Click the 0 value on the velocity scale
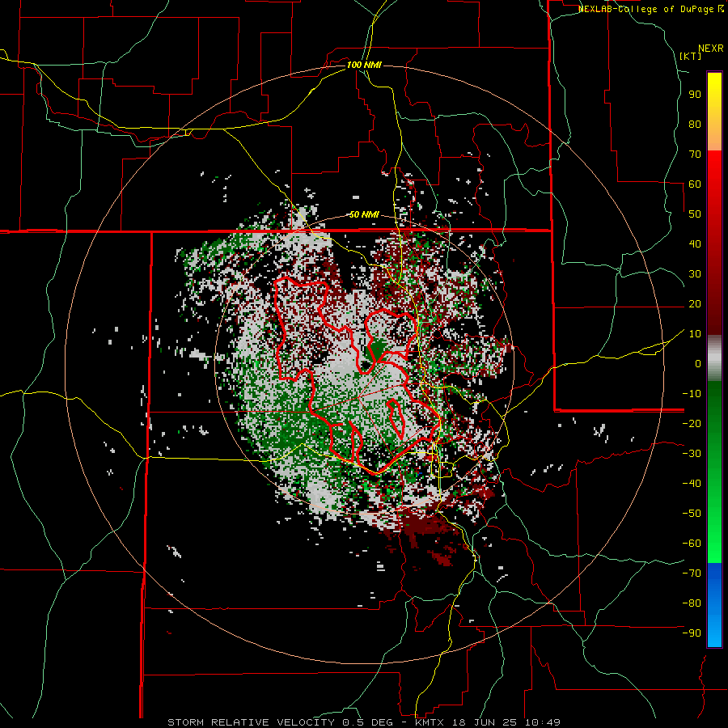728x728 pixels. (698, 364)
